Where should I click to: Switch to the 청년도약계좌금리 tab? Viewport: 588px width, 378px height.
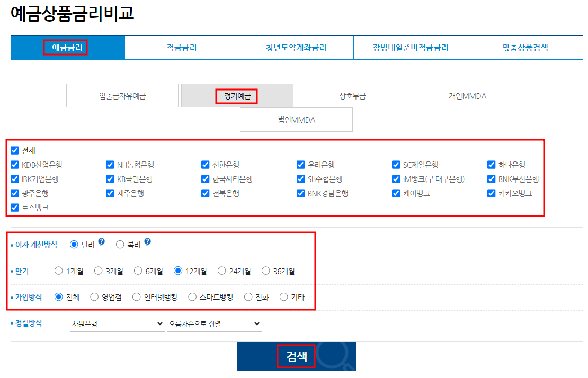click(x=296, y=48)
